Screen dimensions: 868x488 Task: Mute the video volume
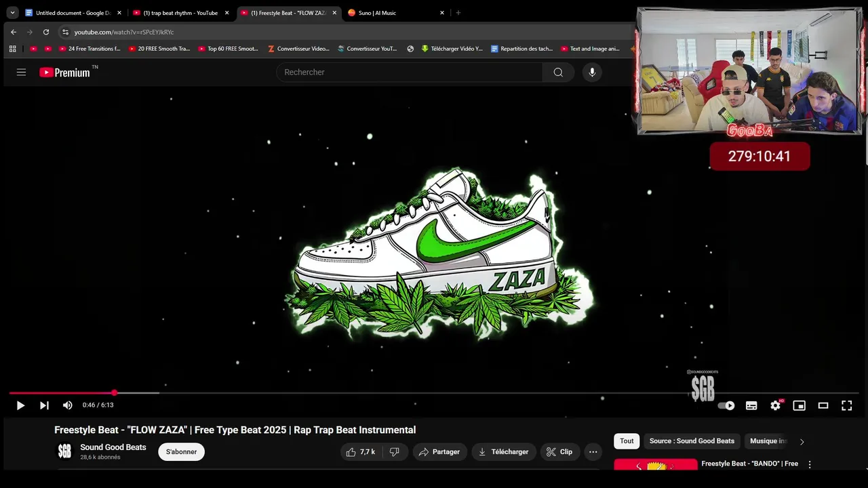tap(67, 405)
